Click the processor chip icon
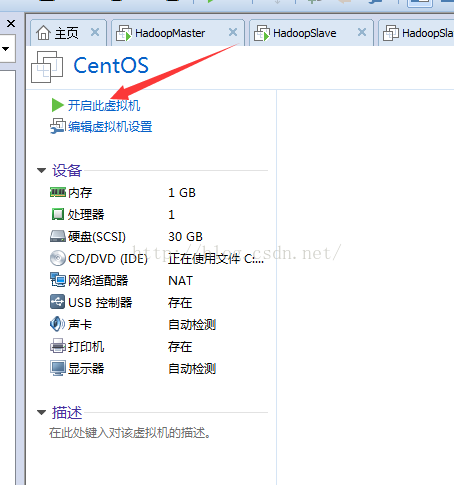This screenshot has height=485, width=454. coord(58,214)
